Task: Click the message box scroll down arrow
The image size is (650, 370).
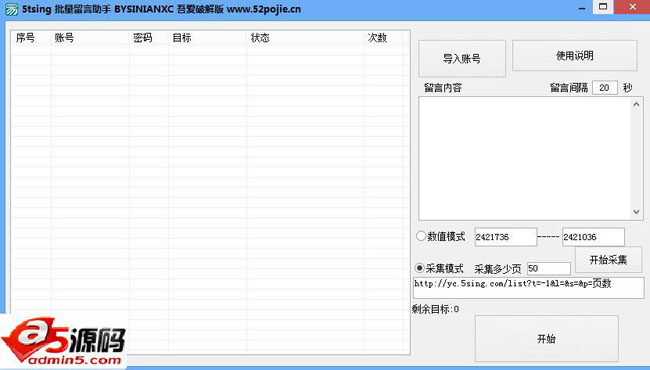Action: pos(636,212)
